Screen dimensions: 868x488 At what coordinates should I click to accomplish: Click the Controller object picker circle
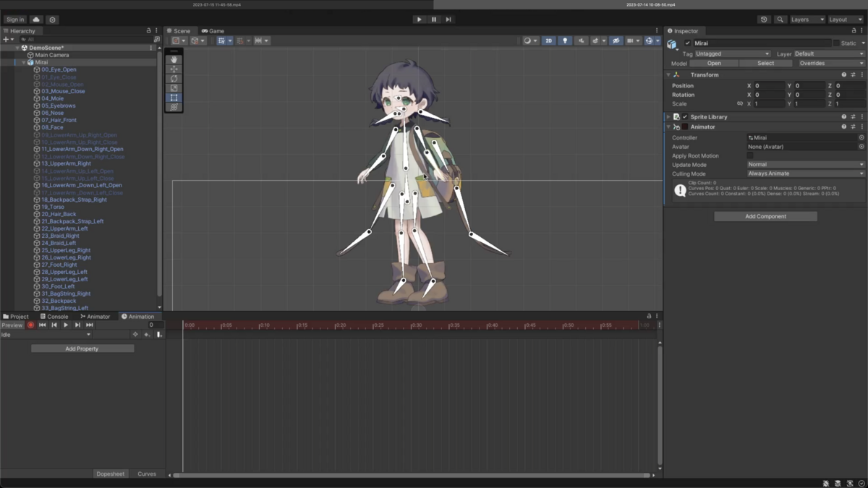pos(861,137)
